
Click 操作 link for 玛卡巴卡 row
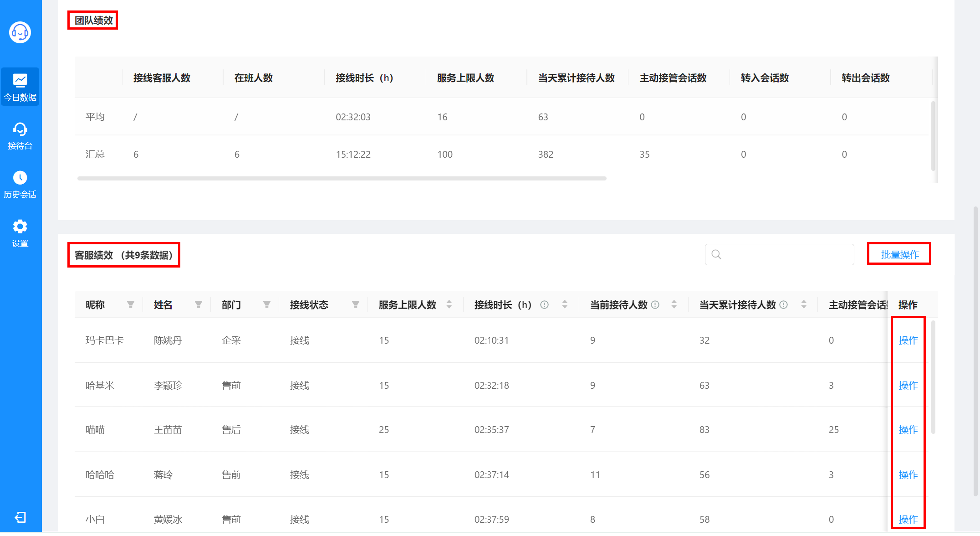coord(908,340)
